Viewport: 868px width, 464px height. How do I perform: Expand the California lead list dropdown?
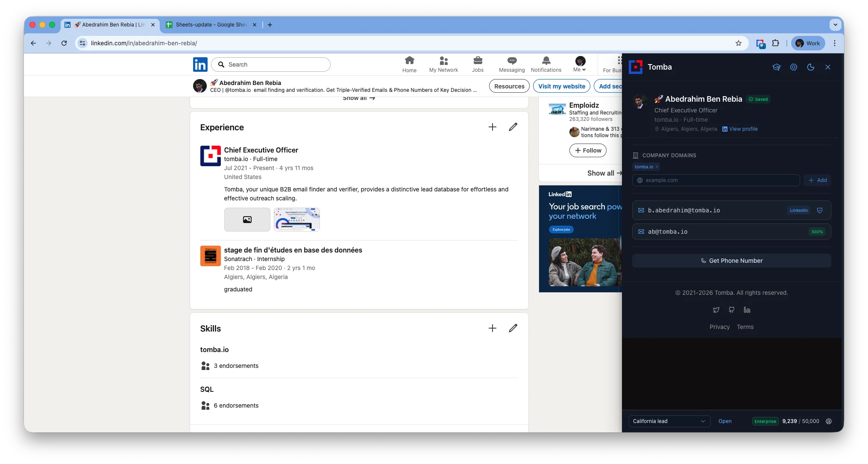[x=669, y=421]
